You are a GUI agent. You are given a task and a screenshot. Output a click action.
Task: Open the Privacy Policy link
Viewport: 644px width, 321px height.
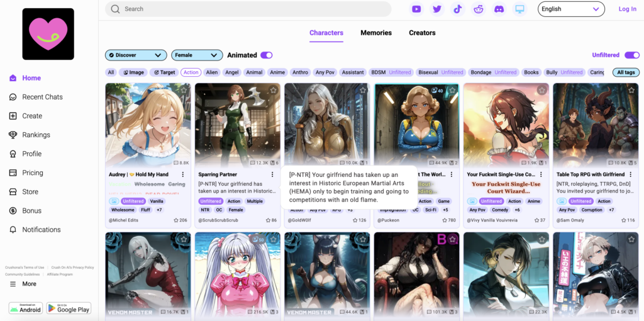click(x=73, y=267)
